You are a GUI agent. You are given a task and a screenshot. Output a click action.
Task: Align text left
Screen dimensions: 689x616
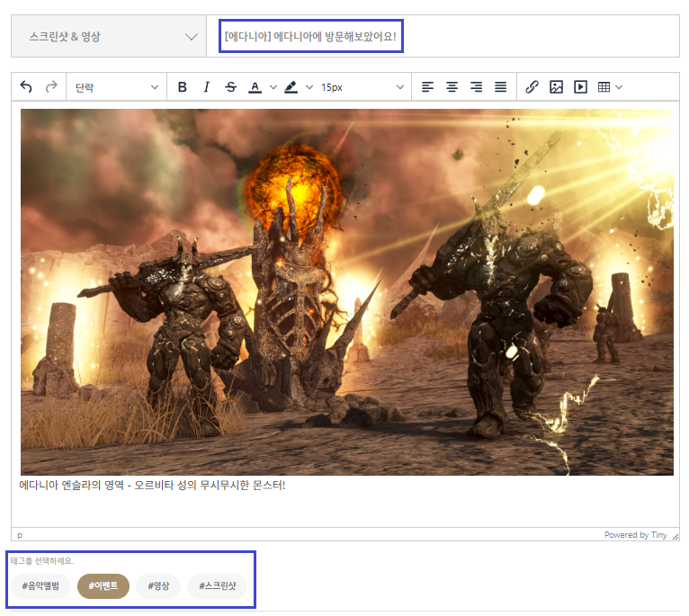tap(427, 87)
